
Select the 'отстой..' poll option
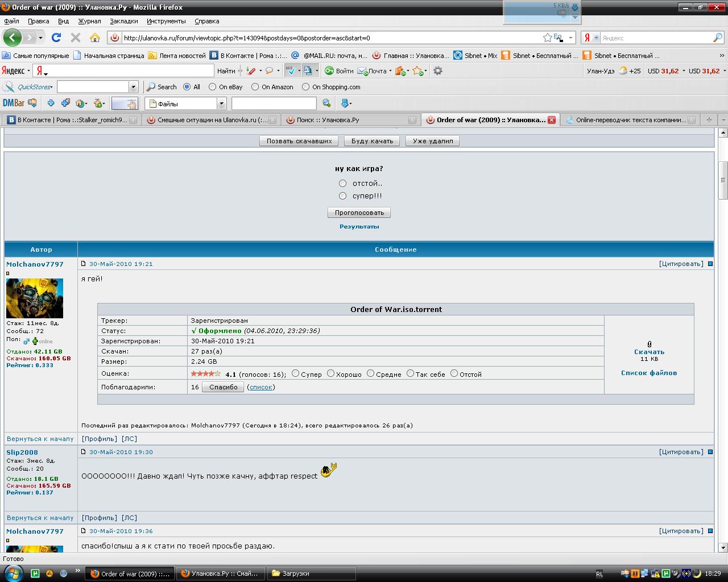tap(342, 183)
